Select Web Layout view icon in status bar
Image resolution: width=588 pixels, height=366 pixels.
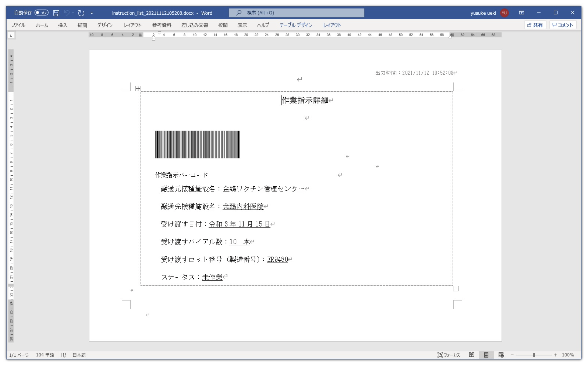point(501,355)
